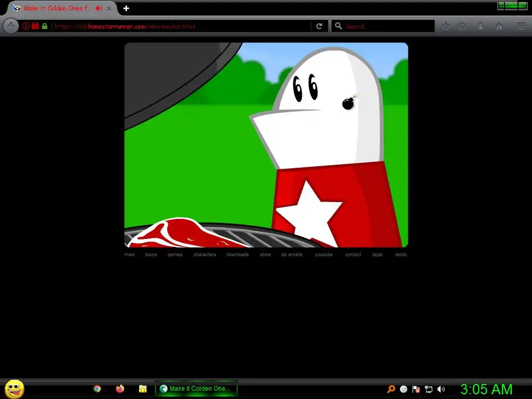The image size is (532, 399).
Task: Click the red blocked-plugin icon in address bar
Action: [35, 26]
